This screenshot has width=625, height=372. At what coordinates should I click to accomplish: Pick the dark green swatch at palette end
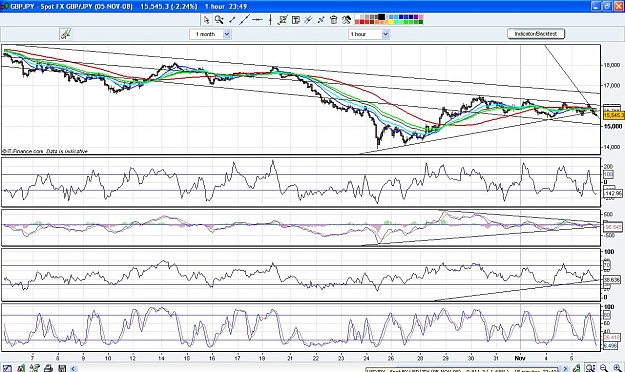pyautogui.click(x=421, y=22)
